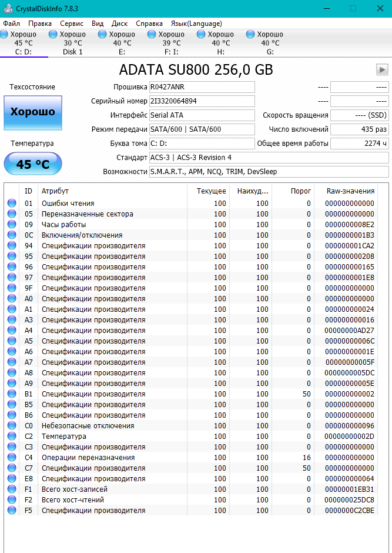
Task: Click the rotation speed (SSD) field
Action: 359,115
